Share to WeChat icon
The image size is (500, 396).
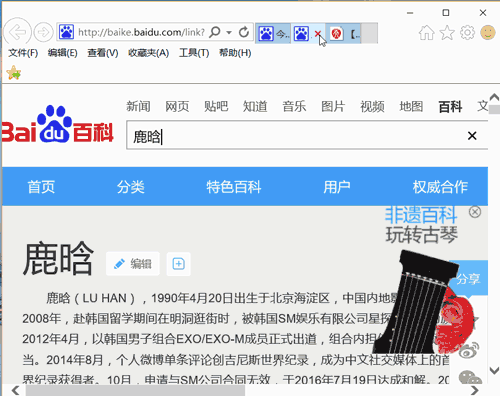pos(470,377)
